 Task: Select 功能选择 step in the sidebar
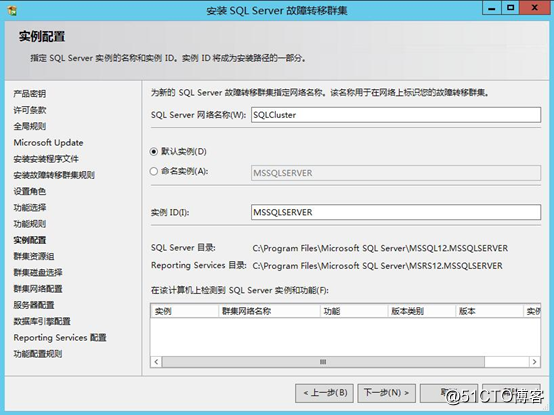coord(30,208)
